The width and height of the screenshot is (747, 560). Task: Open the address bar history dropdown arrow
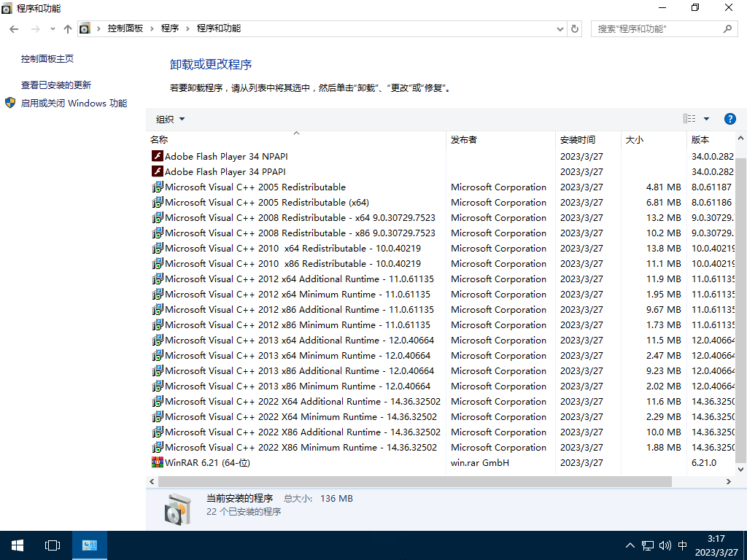pyautogui.click(x=560, y=29)
